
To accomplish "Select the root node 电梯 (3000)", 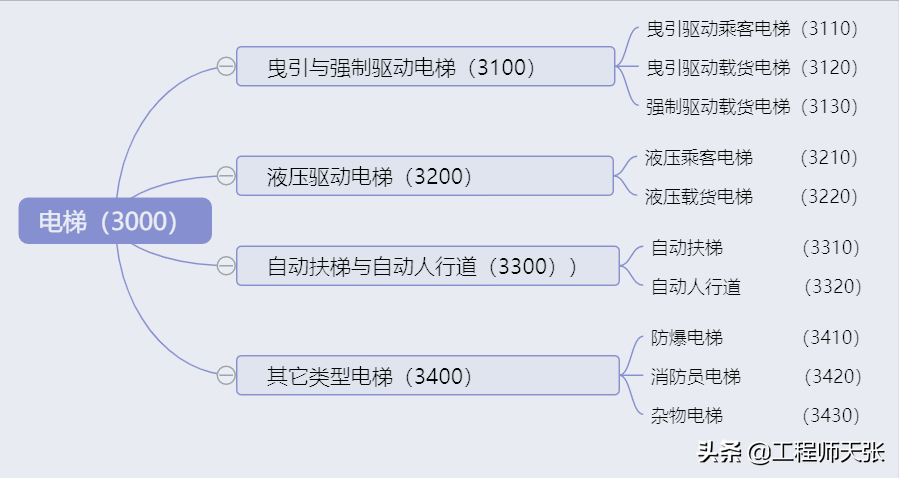I will click(114, 221).
